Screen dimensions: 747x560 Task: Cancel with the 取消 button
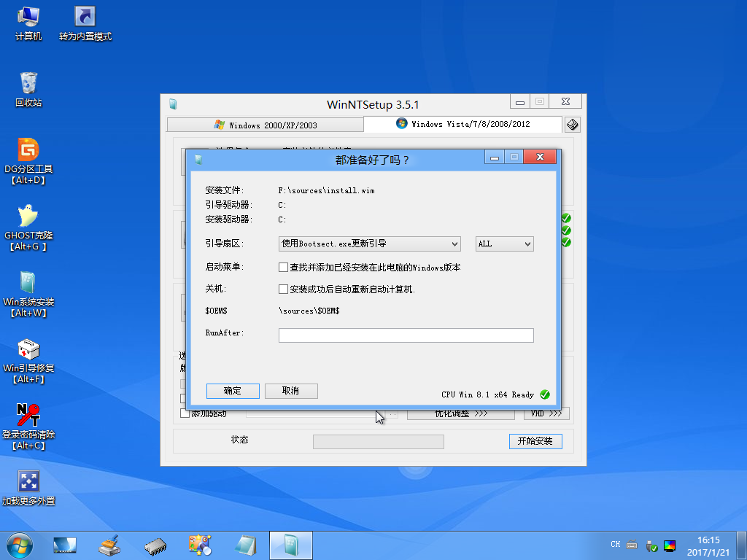click(x=291, y=391)
